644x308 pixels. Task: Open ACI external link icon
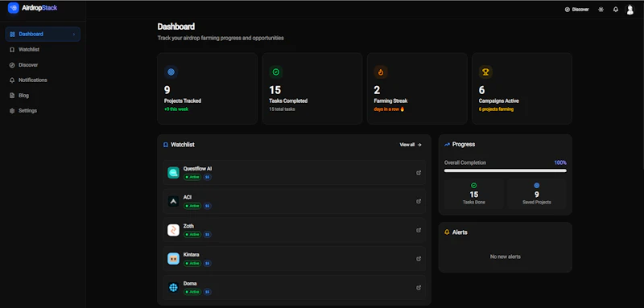pos(419,201)
